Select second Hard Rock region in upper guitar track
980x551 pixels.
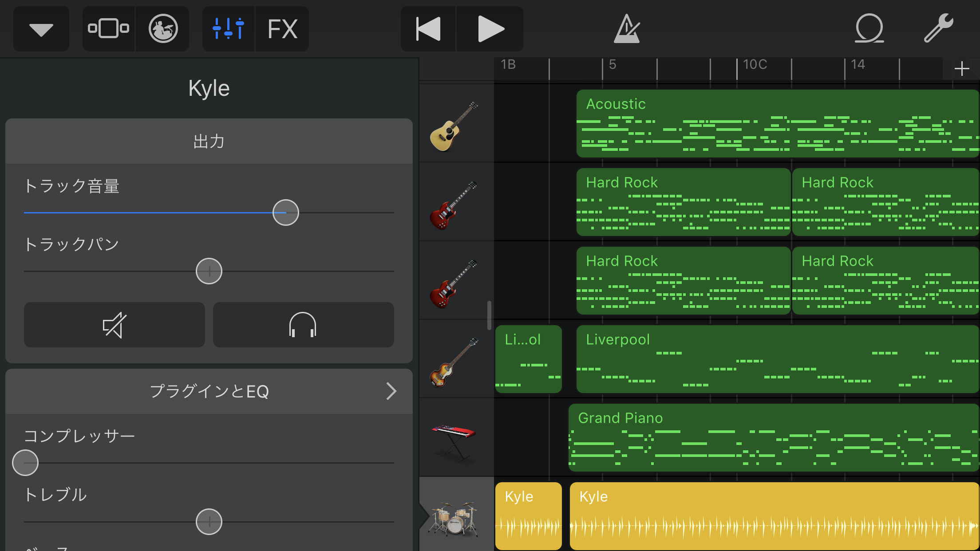[x=886, y=202]
